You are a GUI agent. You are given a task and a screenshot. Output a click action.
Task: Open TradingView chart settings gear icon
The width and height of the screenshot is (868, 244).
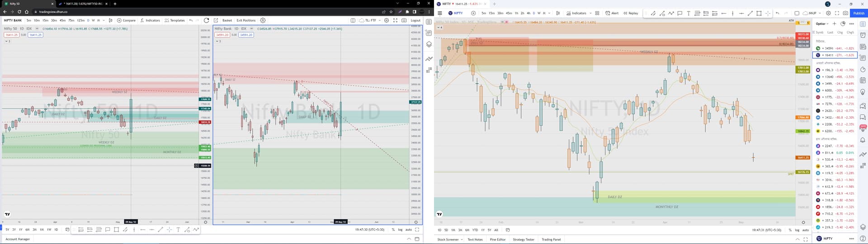[828, 13]
